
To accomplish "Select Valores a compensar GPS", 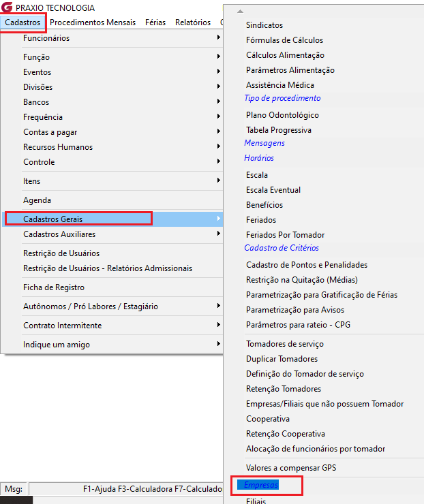I will click(291, 468).
